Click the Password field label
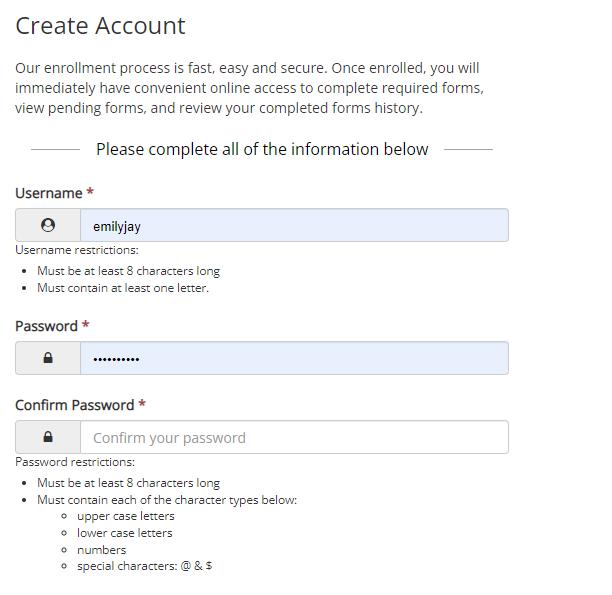This screenshot has height=595, width=612. point(46,326)
